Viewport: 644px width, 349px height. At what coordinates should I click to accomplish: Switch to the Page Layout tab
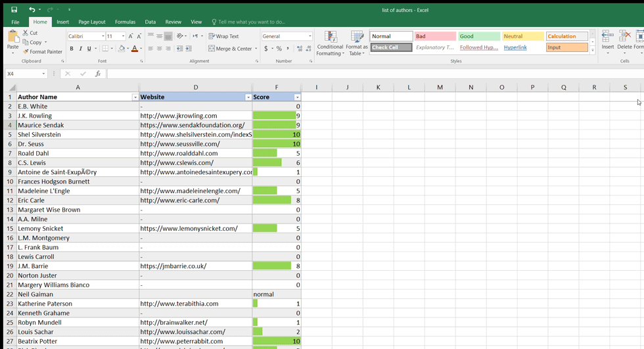(x=92, y=22)
